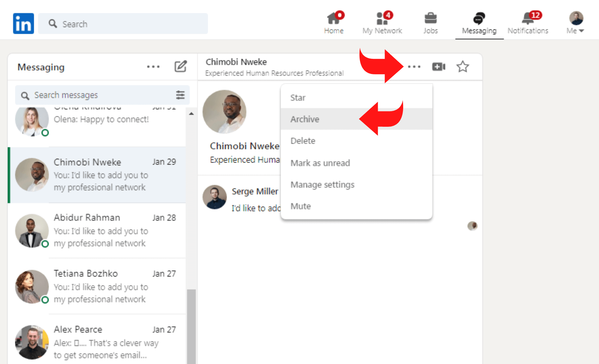The height and width of the screenshot is (364, 599).
Task: Open the Home tab
Action: pyautogui.click(x=334, y=23)
